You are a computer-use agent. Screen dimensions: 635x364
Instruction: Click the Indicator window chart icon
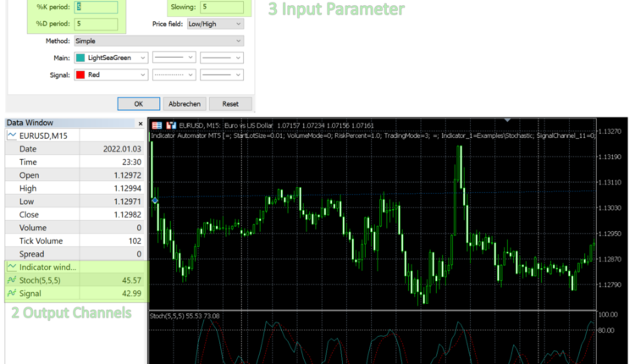(x=13, y=267)
